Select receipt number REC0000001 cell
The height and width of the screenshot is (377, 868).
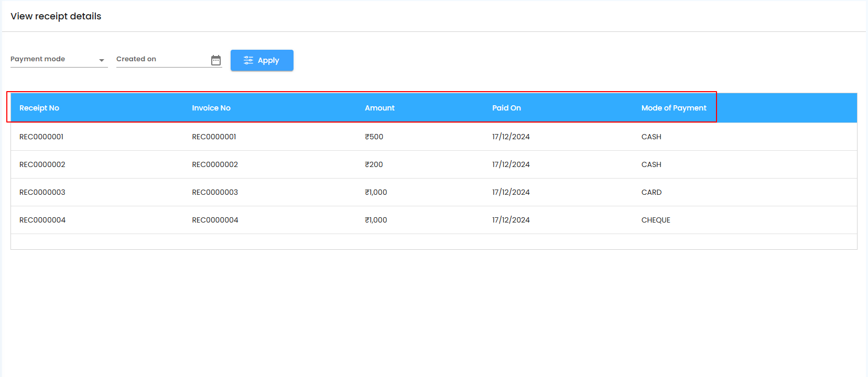pyautogui.click(x=41, y=137)
